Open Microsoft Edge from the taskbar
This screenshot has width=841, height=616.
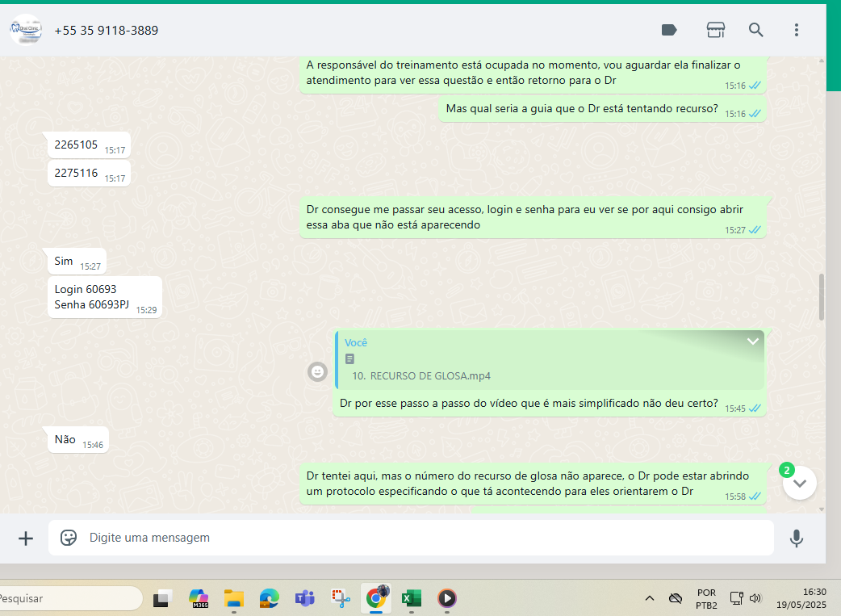270,598
